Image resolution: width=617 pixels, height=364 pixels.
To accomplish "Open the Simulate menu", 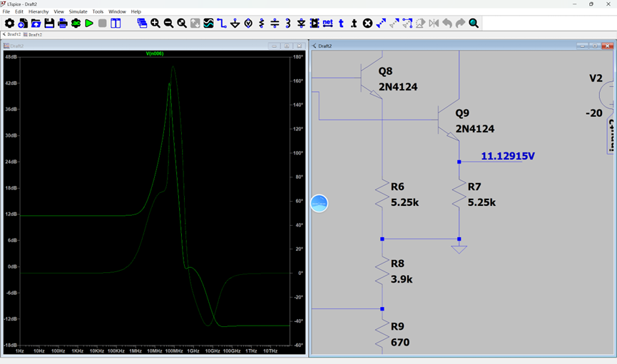I will 78,12.
